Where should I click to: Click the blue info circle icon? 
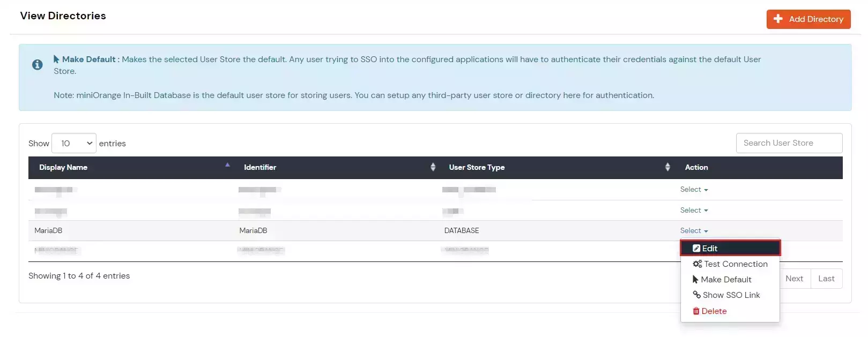[x=38, y=65]
